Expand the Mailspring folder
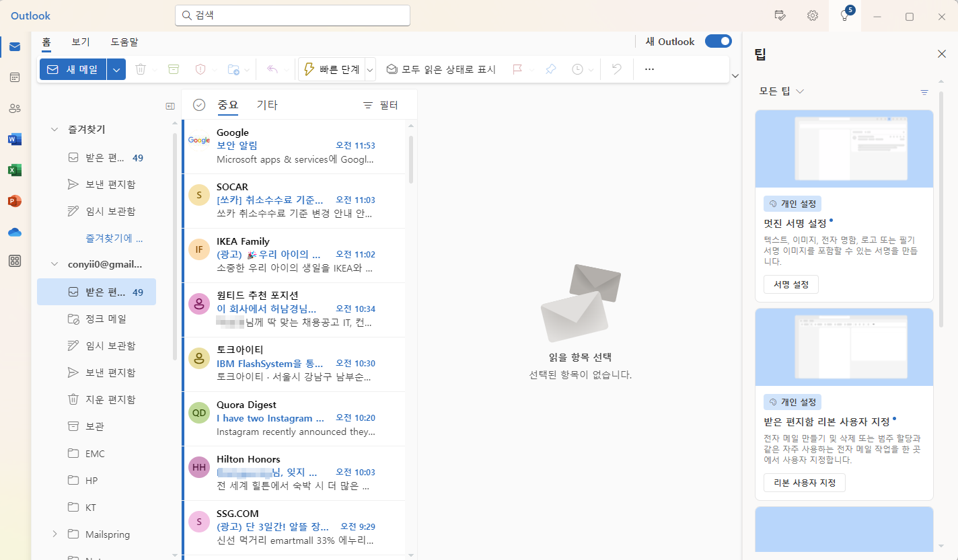Image resolution: width=958 pixels, height=560 pixels. pos(54,534)
